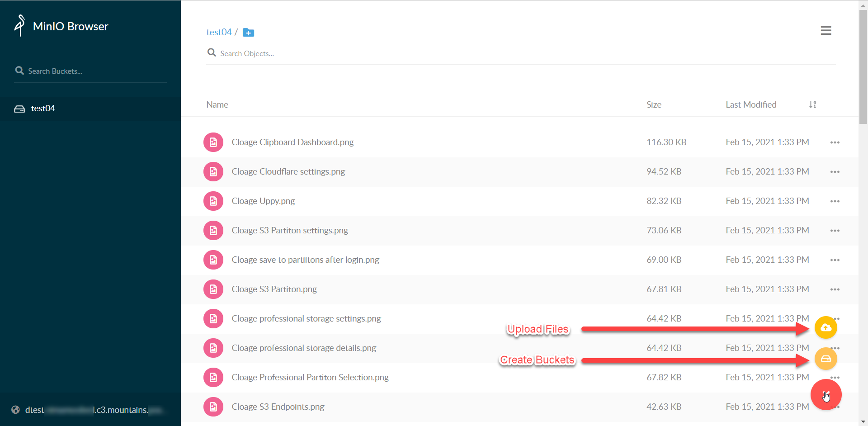Click file name Cloage Cloudflare settings.png
Screen dimensions: 868x426
[x=288, y=171]
